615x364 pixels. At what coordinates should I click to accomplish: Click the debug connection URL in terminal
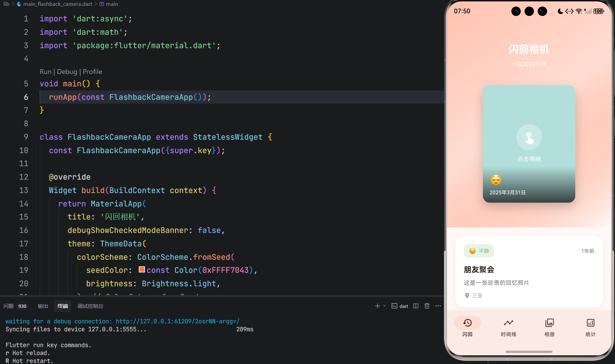pyautogui.click(x=177, y=321)
